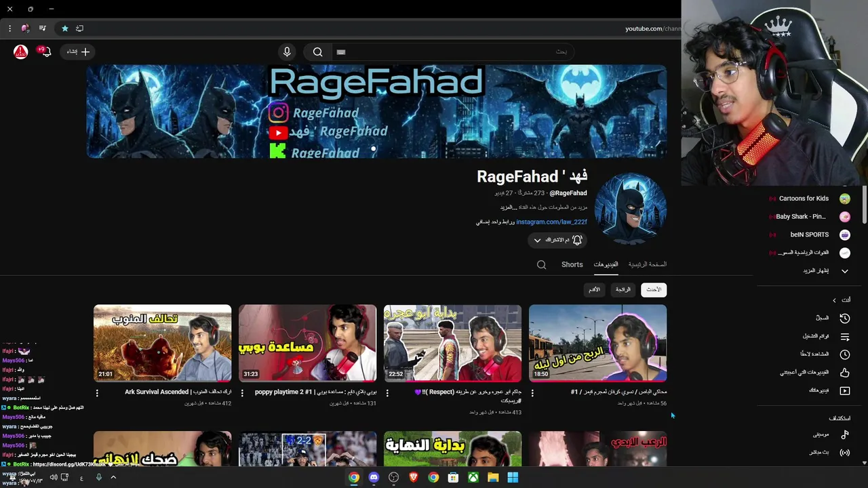Open beIN SPORTS subscription

coord(809,235)
